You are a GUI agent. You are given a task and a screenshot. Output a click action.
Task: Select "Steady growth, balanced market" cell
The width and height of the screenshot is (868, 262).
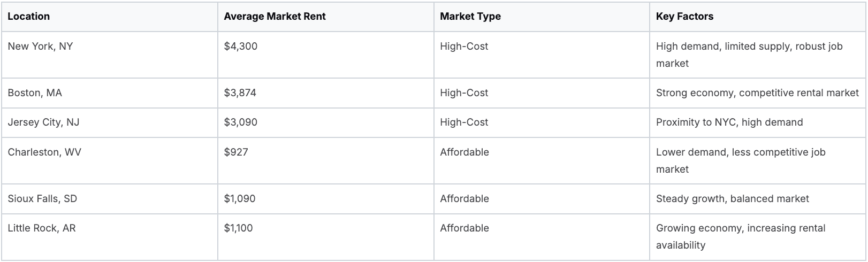pyautogui.click(x=732, y=199)
